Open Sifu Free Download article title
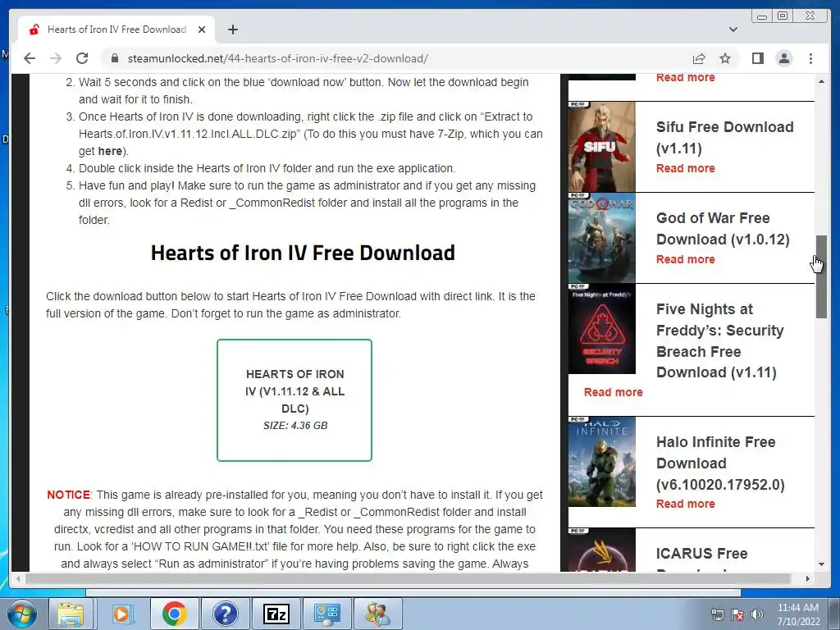This screenshot has width=840, height=630. [x=725, y=137]
